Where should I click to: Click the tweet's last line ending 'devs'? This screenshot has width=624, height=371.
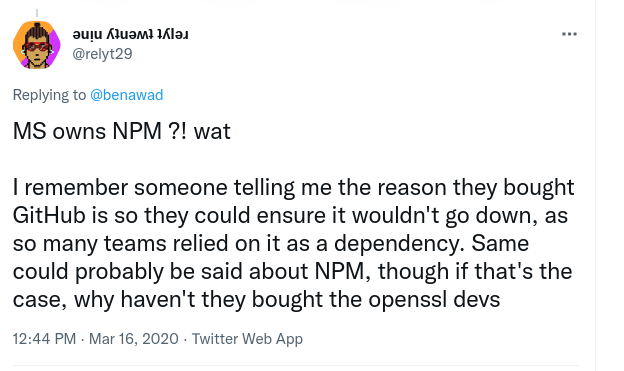click(x=256, y=300)
